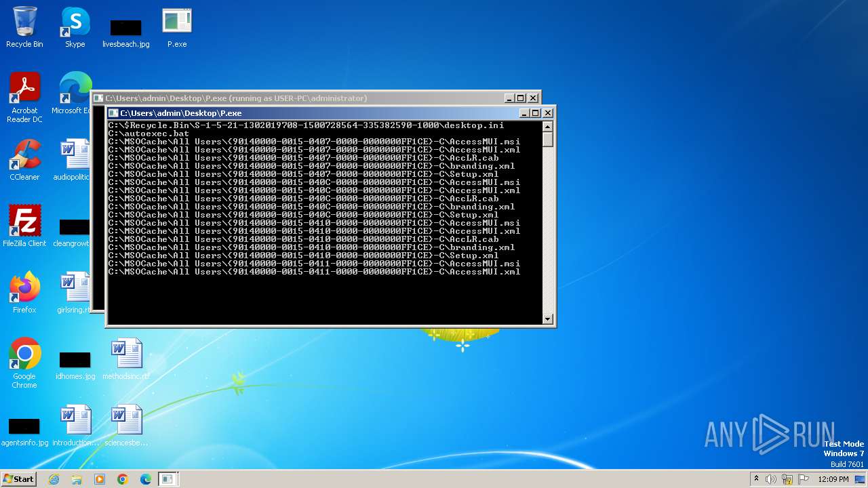Select the sciencesbe document icon
The height and width of the screenshot is (488, 868).
pos(126,426)
